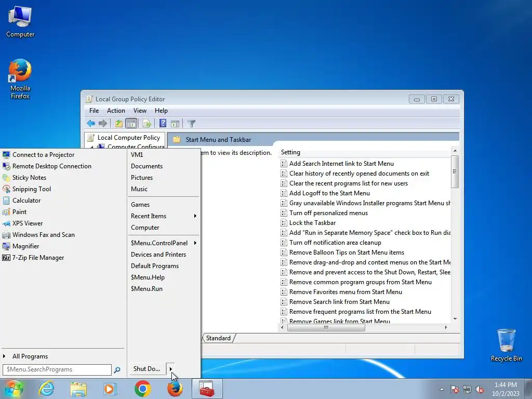The image size is (532, 399).
Task: Click the Shut Down button
Action: tap(147, 369)
